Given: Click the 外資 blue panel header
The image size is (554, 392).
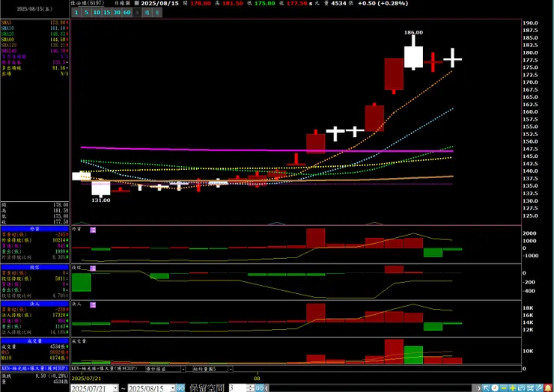Looking at the screenshot, I should [34, 229].
